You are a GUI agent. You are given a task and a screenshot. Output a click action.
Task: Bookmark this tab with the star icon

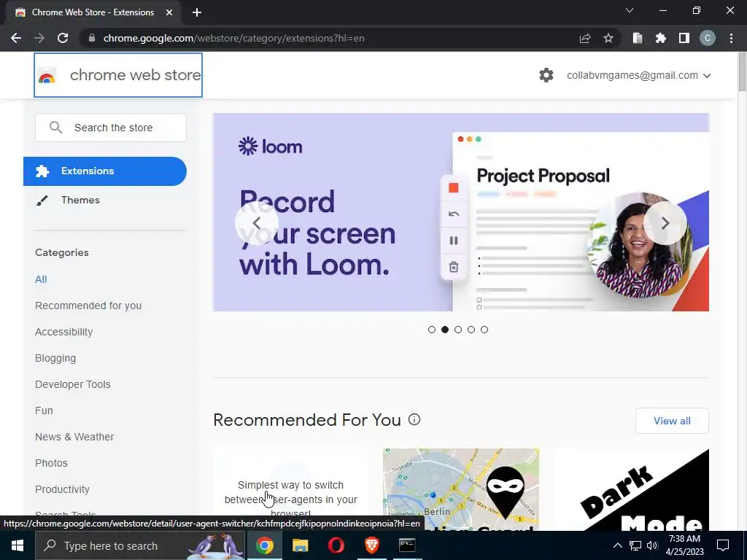pos(608,38)
